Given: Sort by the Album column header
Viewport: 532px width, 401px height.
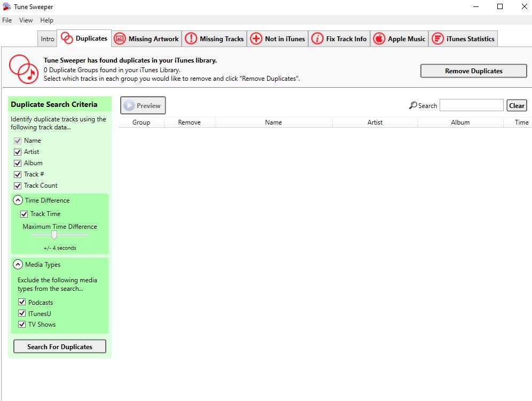Looking at the screenshot, I should pos(460,122).
